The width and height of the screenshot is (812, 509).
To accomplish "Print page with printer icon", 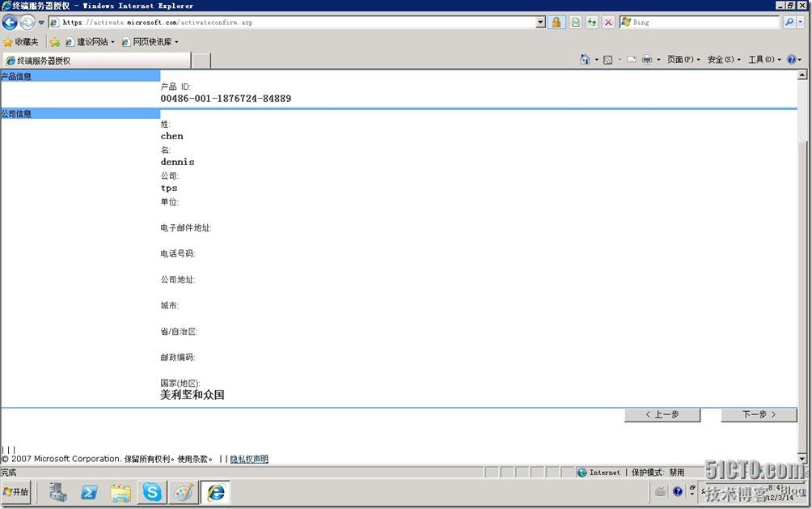I will tap(647, 60).
